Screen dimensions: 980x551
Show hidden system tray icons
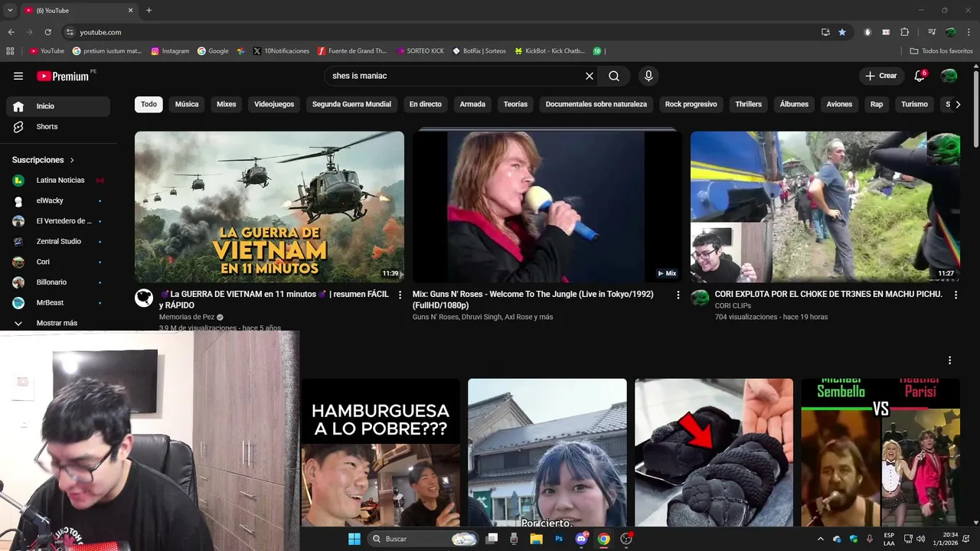[x=821, y=539]
